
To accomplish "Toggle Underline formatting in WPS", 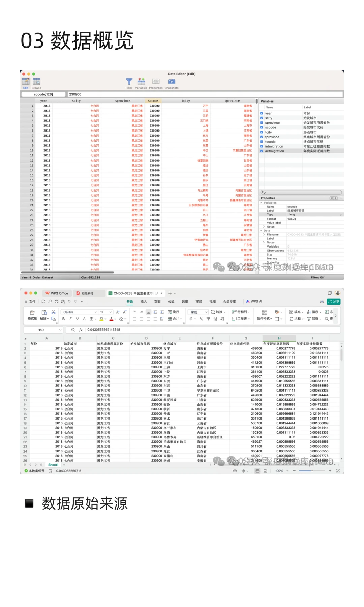I will (77, 319).
